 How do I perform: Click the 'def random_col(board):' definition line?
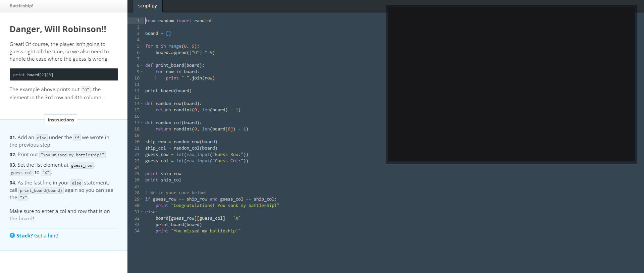click(x=173, y=123)
